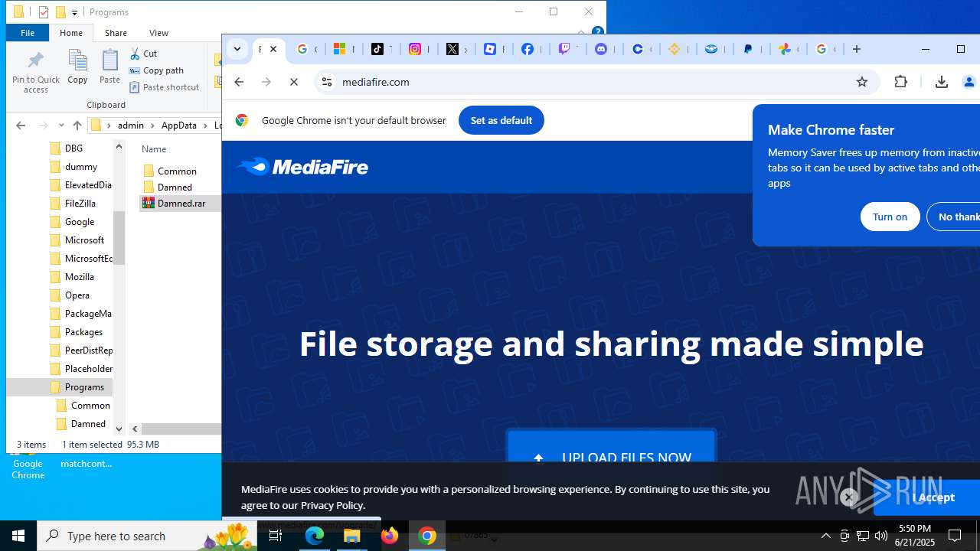Select Damned.rar file
The width and height of the screenshot is (980, 551).
pos(181,204)
